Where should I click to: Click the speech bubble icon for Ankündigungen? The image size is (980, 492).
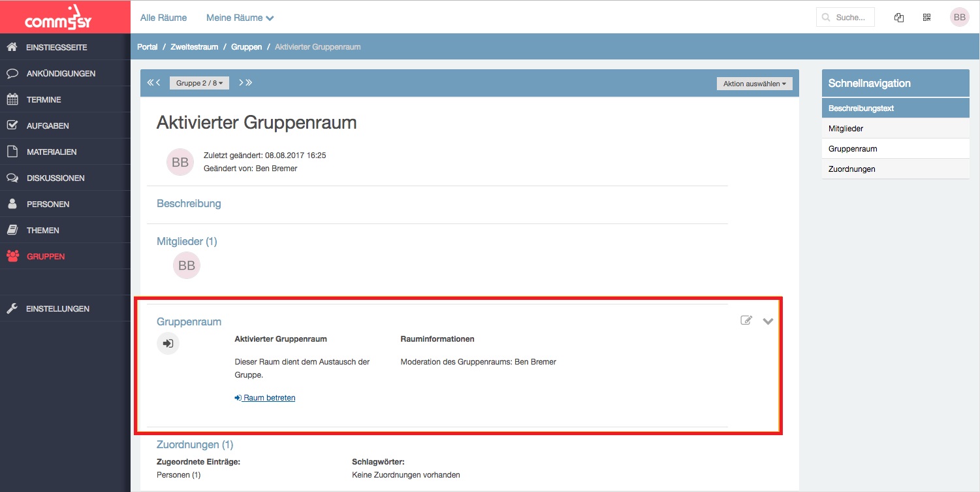click(x=12, y=73)
